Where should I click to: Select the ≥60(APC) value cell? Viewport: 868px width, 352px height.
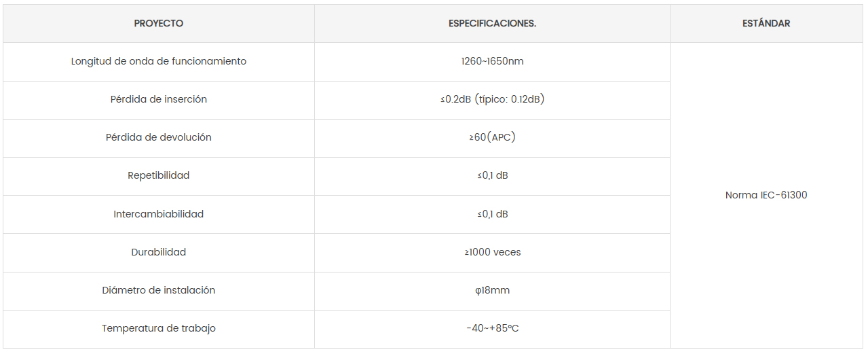492,138
